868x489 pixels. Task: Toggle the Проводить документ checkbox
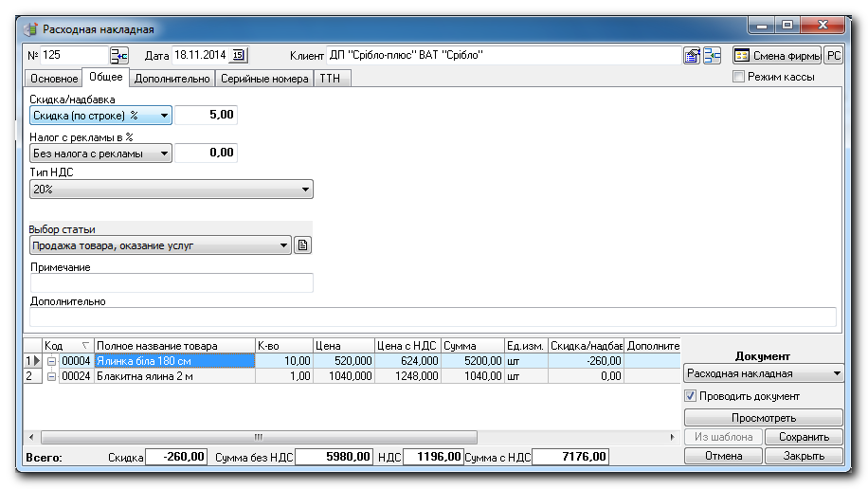(690, 396)
